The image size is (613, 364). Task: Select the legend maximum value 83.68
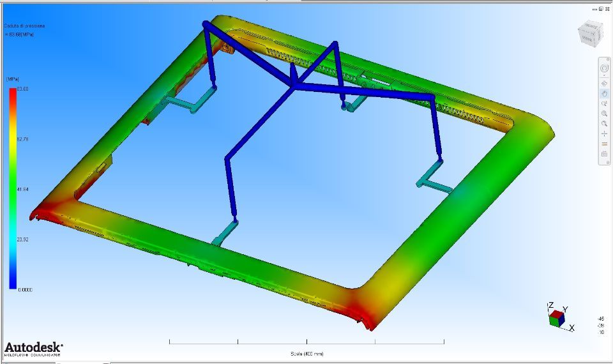click(x=23, y=89)
